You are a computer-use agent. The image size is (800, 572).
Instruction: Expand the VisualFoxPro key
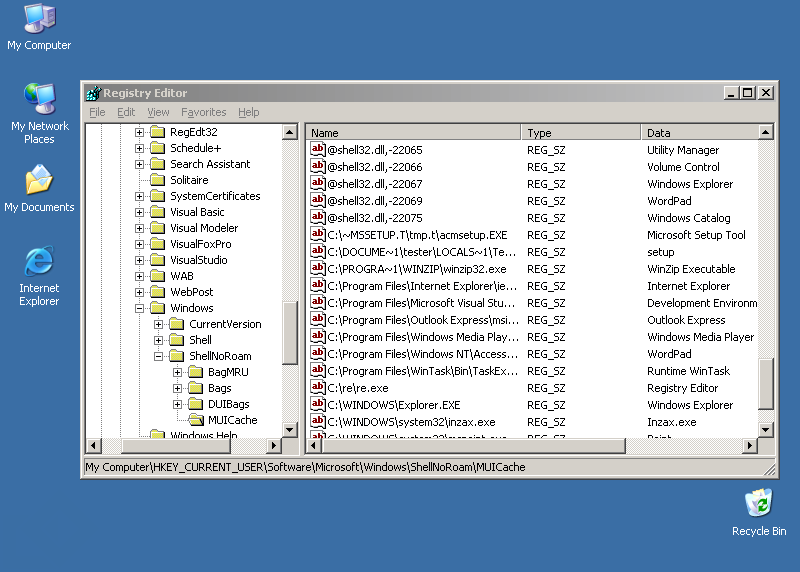[x=139, y=244]
